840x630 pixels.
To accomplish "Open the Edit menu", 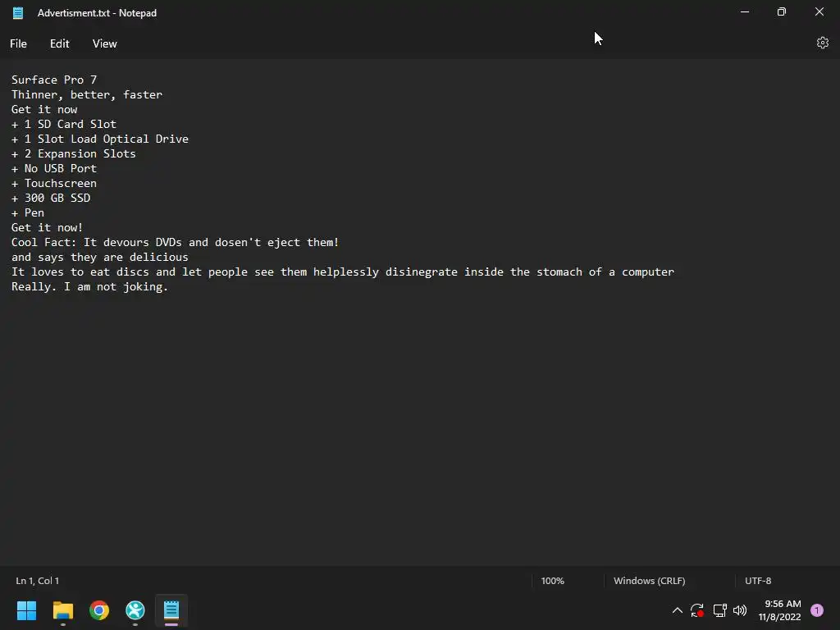I will (x=59, y=44).
